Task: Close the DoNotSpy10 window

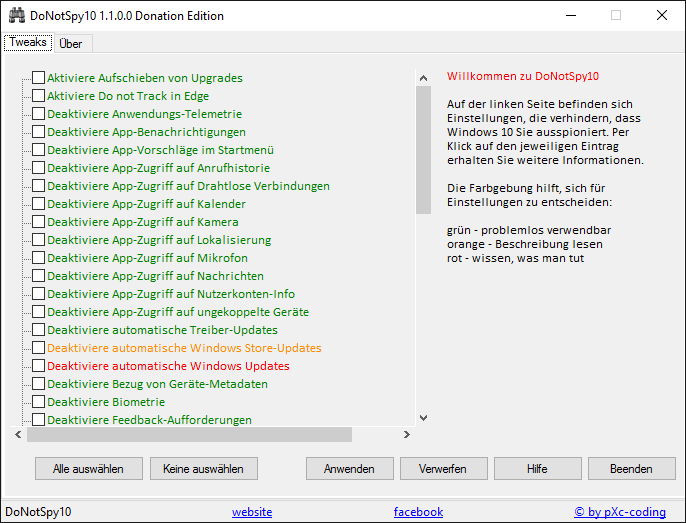Action: tap(662, 15)
